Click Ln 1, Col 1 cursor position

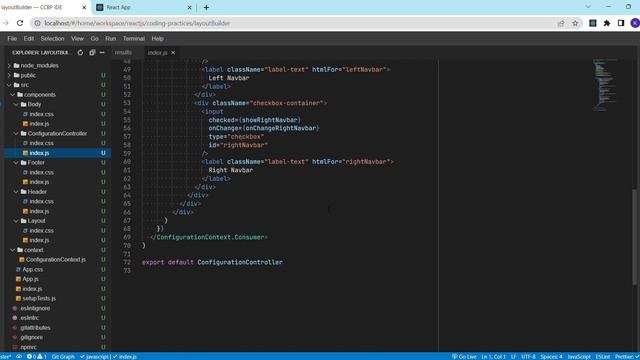click(x=493, y=356)
